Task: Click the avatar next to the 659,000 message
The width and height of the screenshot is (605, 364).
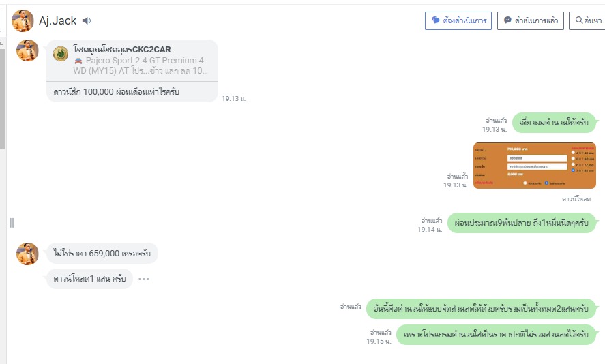Action: coord(27,254)
